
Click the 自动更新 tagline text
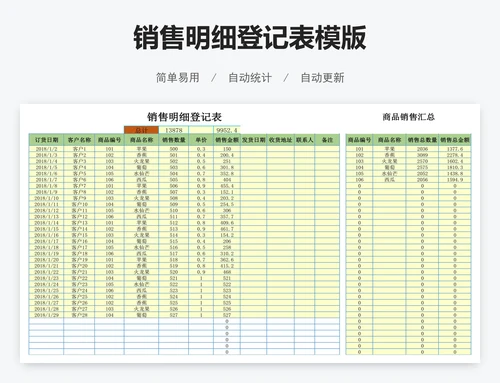tap(322, 78)
